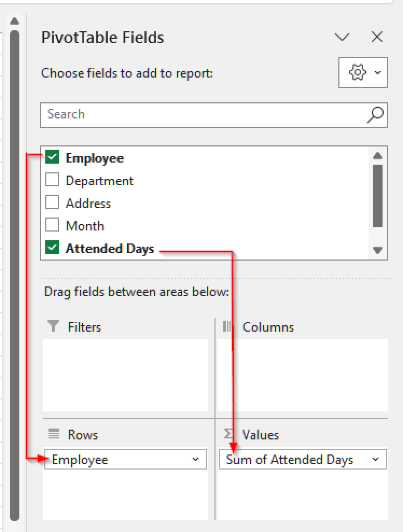Viewport: 403px width, 532px height.
Task: Click the scroll-down arrow in the field list
Action: tap(377, 251)
